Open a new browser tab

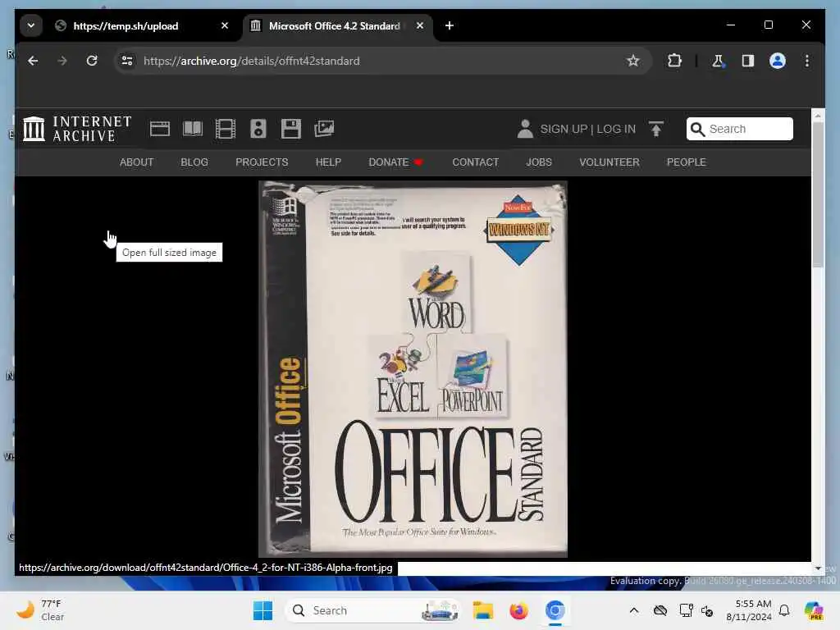[x=450, y=25]
